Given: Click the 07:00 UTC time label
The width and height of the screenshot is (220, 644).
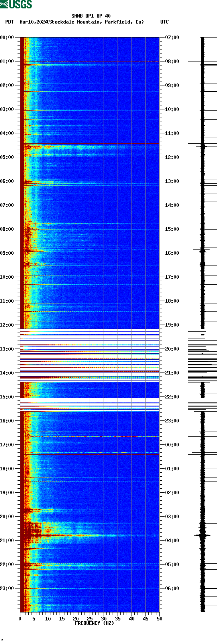Looking at the screenshot, I should [x=172, y=38].
